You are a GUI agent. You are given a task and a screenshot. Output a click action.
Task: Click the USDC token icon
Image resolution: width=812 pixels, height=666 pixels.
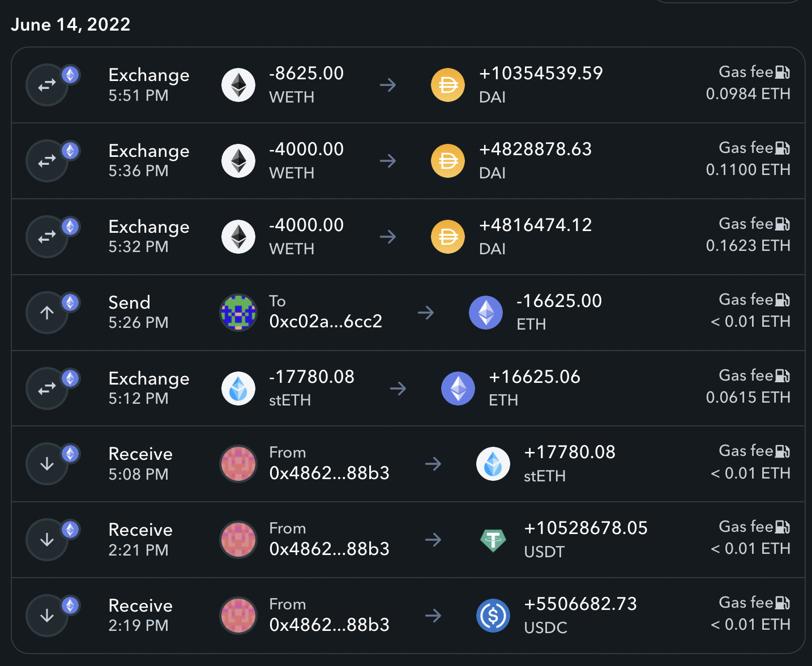(493, 616)
